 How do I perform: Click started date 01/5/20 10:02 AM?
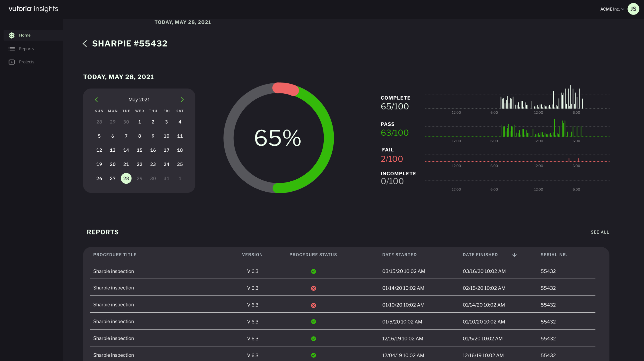(402, 322)
